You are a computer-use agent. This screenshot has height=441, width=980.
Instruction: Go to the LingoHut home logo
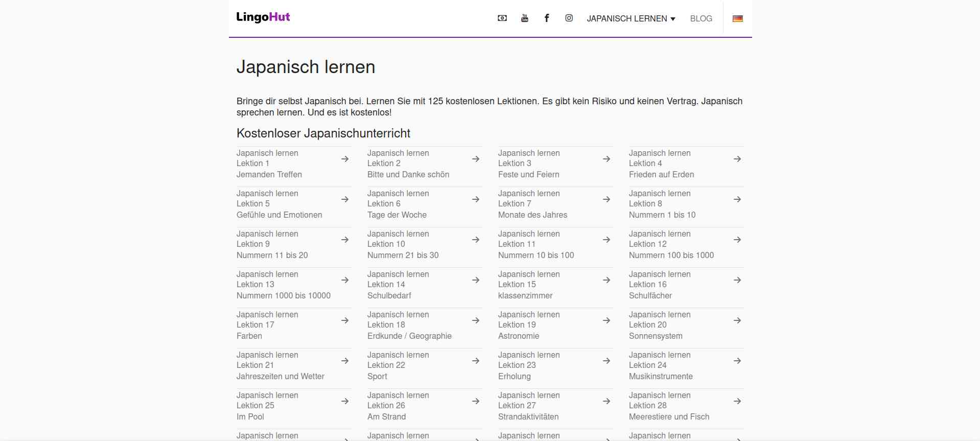coord(263,17)
